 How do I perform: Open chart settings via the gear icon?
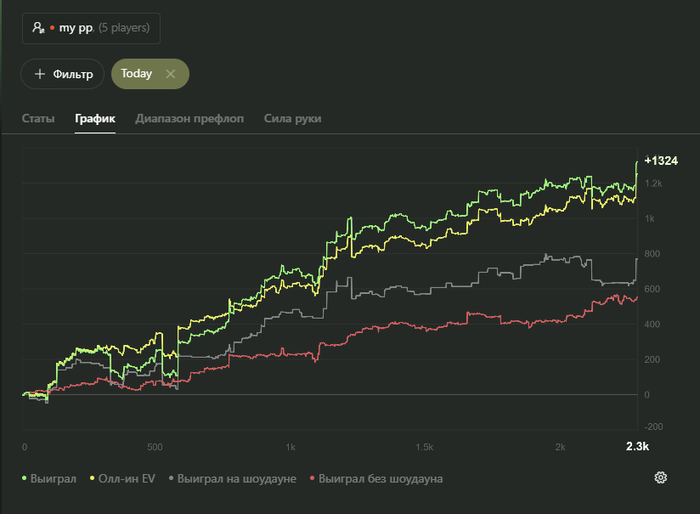click(x=660, y=478)
